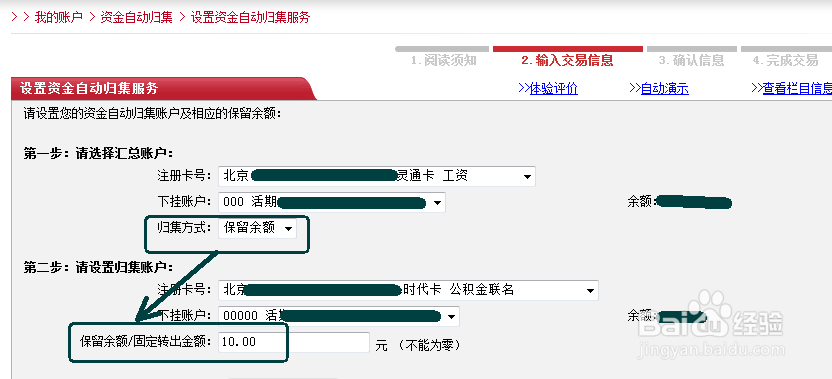Open the 自动演示 link
This screenshot has height=379, width=832.
(658, 89)
